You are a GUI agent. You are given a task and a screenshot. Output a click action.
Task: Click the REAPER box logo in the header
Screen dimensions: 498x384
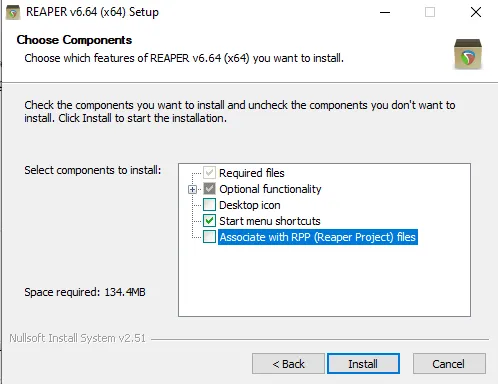(468, 54)
